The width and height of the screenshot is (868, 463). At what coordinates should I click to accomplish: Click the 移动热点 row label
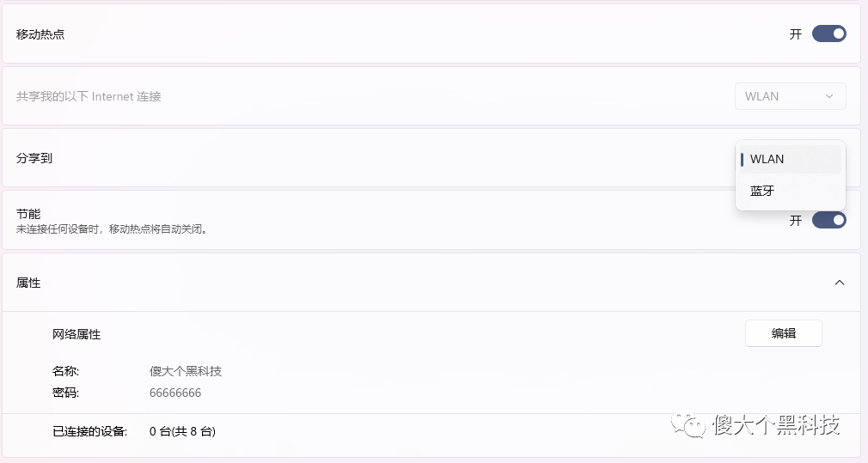point(40,34)
